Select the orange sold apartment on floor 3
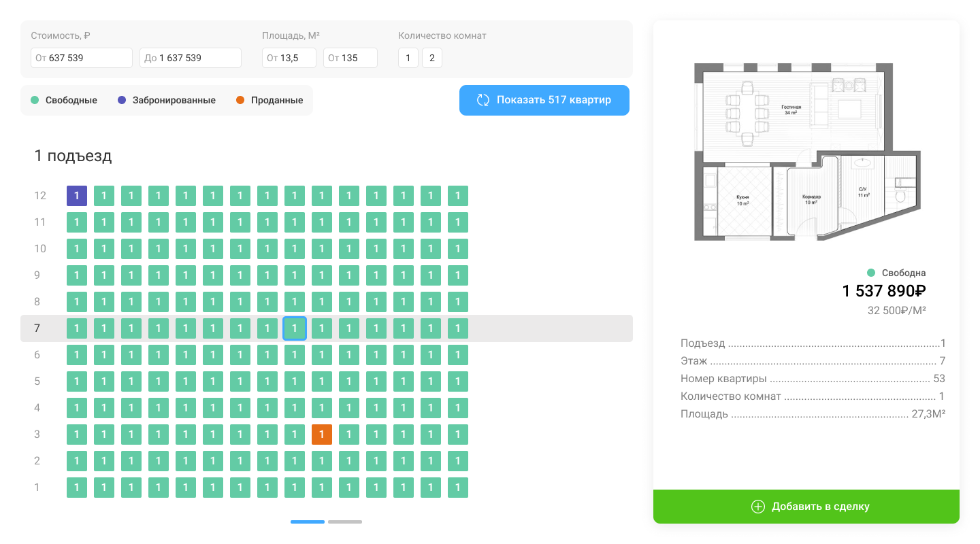This screenshot has width=980, height=544. click(x=322, y=435)
